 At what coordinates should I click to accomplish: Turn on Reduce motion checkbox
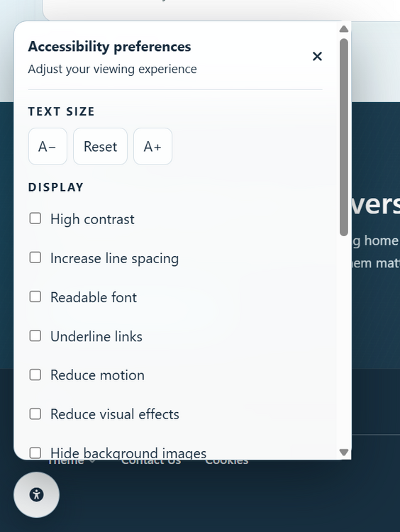point(35,375)
